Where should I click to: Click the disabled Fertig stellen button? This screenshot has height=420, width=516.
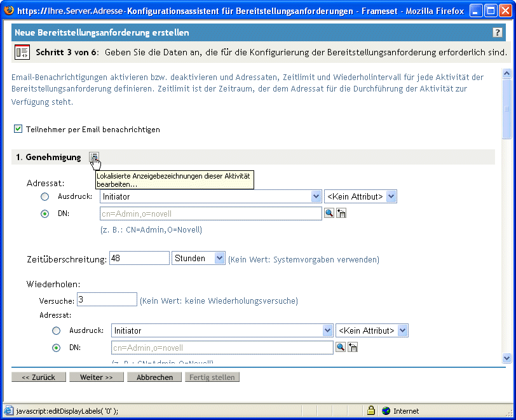(x=212, y=377)
